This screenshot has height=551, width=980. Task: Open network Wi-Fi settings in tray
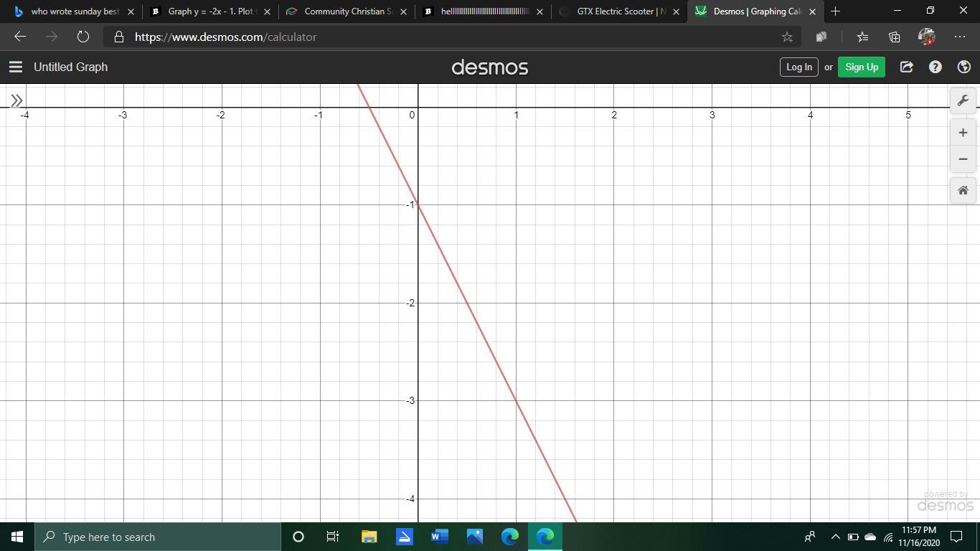[888, 537]
